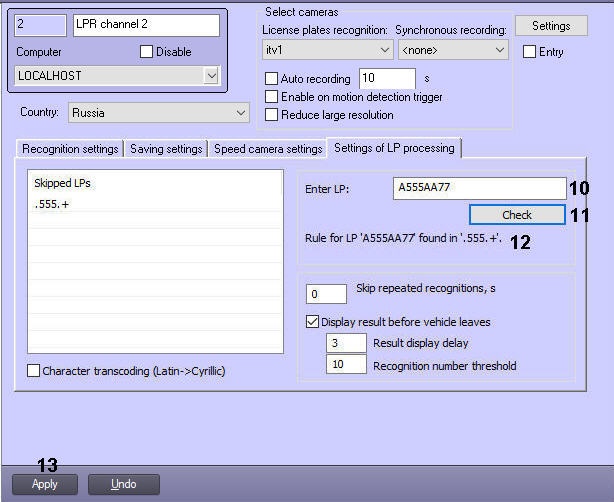Check Enable on motion detection trigger

[x=271, y=97]
